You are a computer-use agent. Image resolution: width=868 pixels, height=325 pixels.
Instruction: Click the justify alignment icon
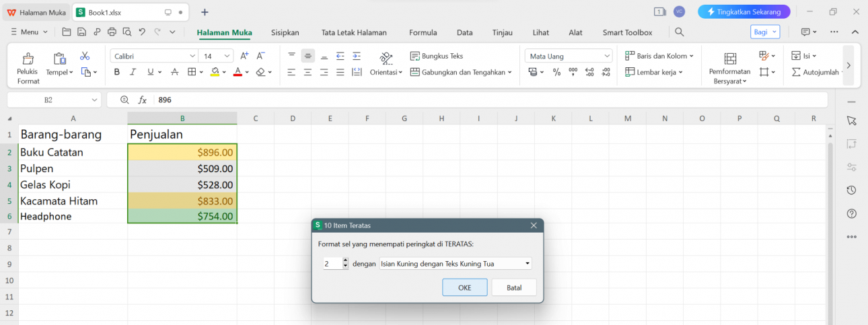click(340, 72)
